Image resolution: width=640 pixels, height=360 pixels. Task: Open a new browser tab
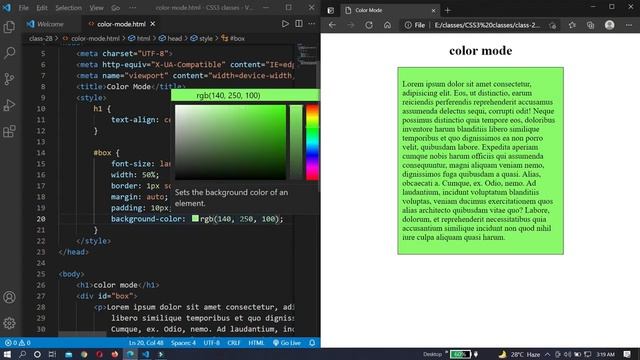(x=447, y=10)
